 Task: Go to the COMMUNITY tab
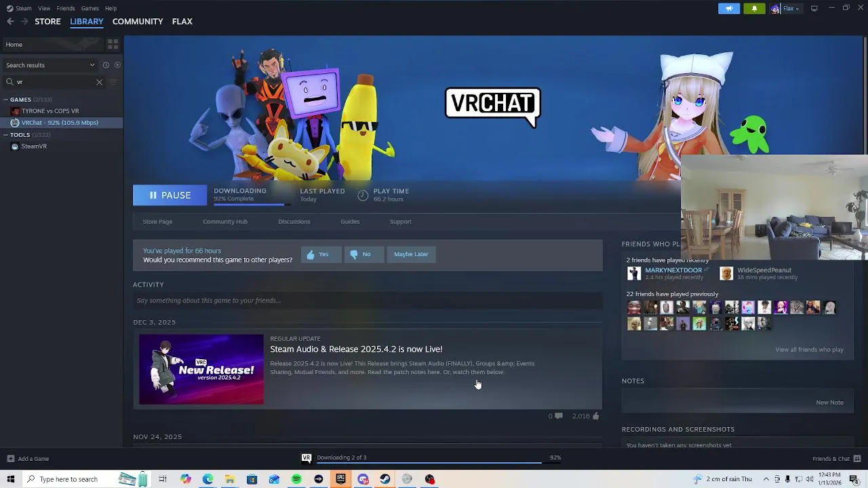click(138, 22)
